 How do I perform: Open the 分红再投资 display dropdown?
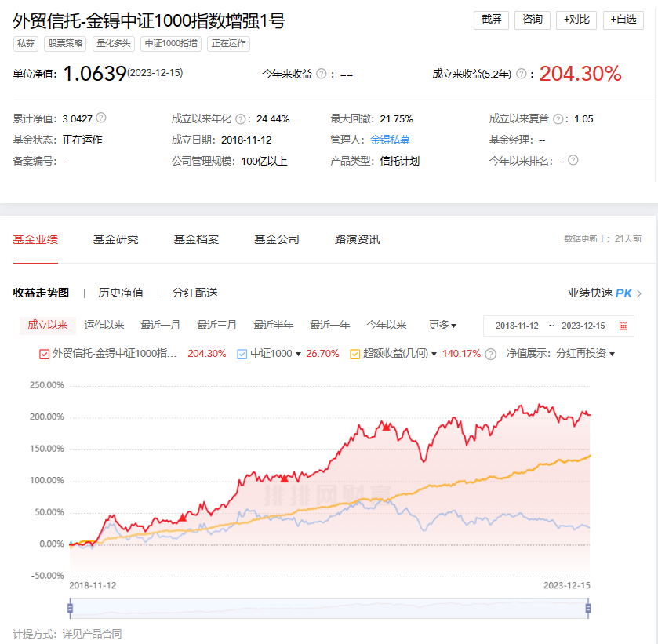tap(585, 354)
